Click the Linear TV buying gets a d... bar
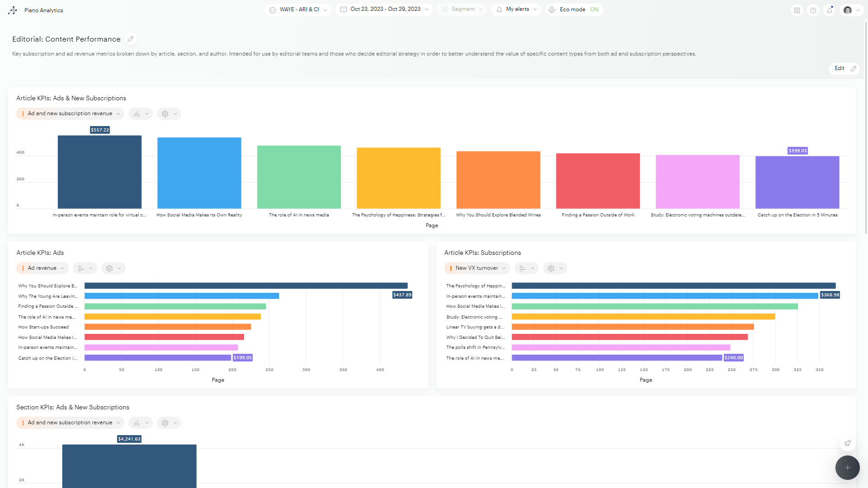868x488 pixels. 633,327
